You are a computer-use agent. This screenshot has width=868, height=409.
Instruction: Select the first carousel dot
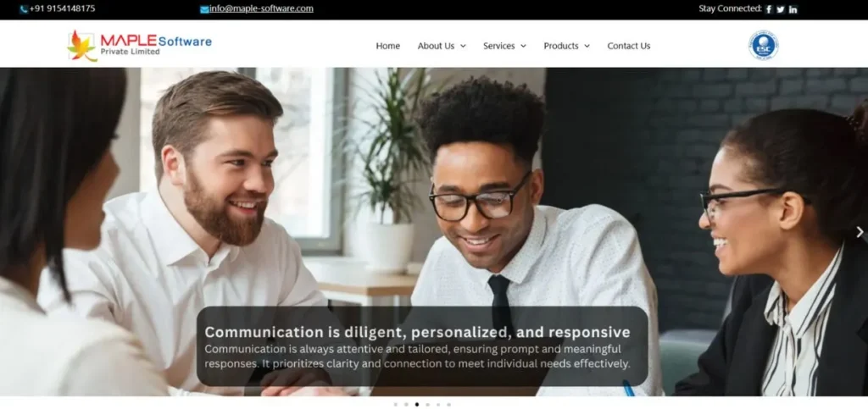[x=395, y=405]
